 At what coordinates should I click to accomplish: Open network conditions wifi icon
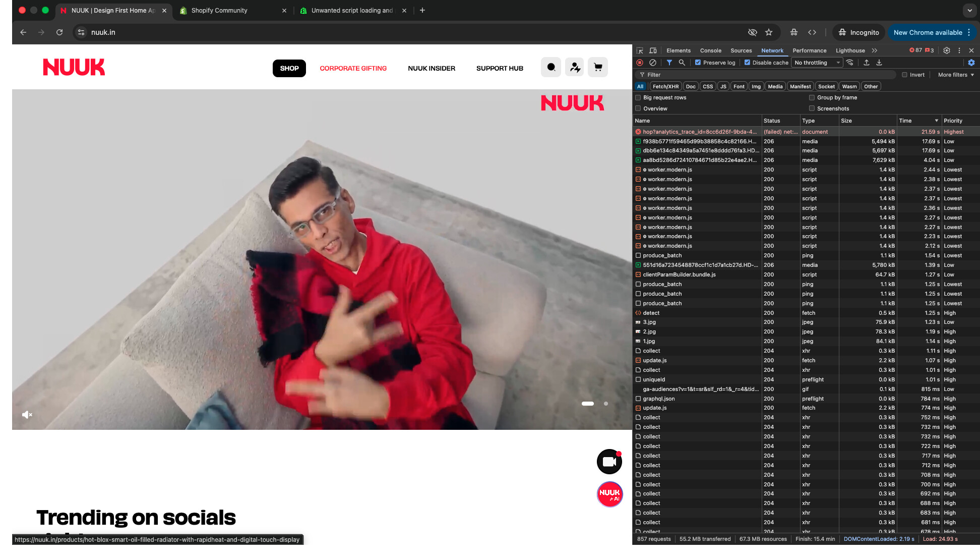(850, 63)
